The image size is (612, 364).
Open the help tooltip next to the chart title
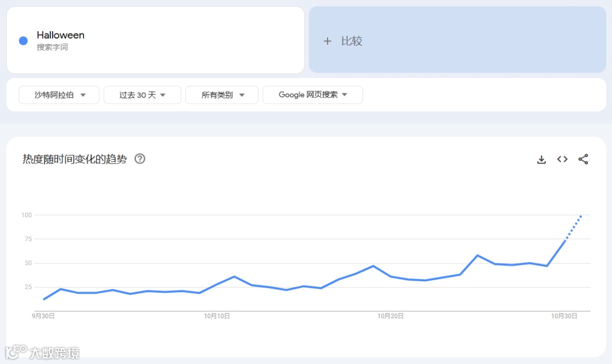pyautogui.click(x=139, y=159)
